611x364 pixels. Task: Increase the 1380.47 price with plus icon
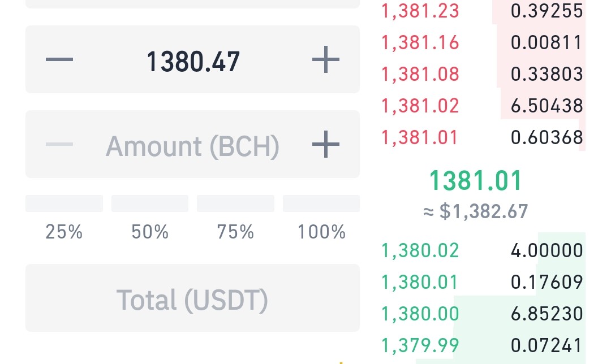point(326,59)
